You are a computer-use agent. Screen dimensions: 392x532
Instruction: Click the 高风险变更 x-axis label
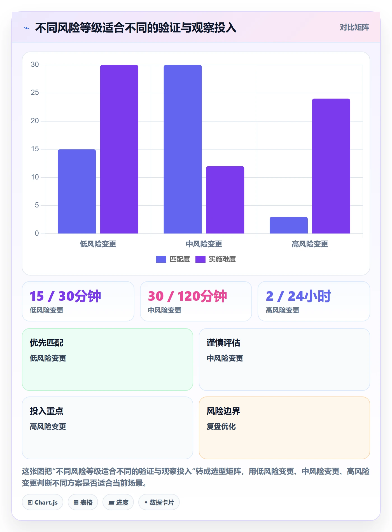coord(310,244)
